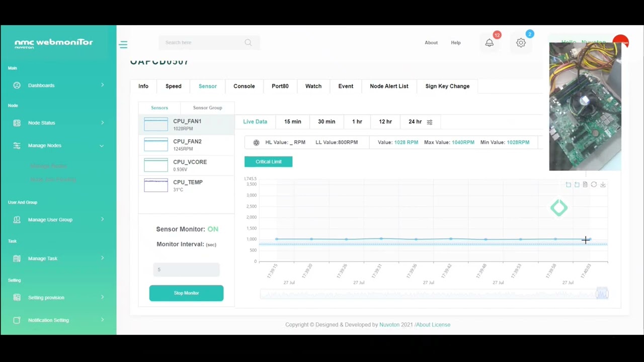Select the Live Data range
Image resolution: width=644 pixels, height=362 pixels.
tap(255, 122)
